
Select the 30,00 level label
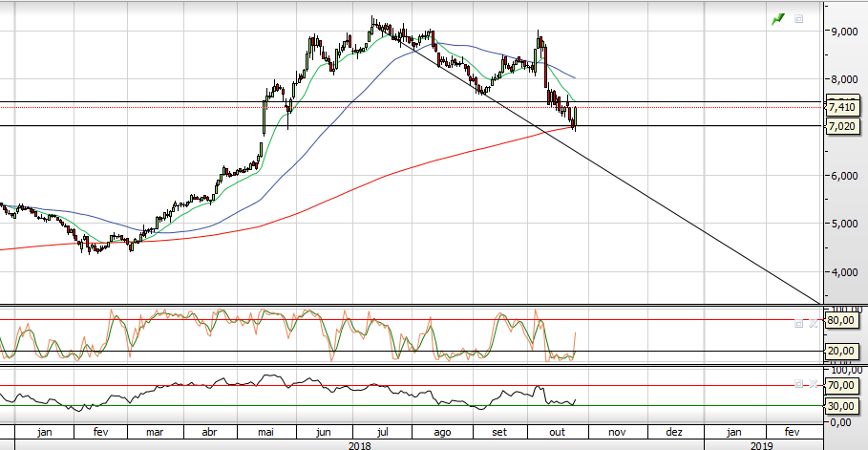point(841,405)
